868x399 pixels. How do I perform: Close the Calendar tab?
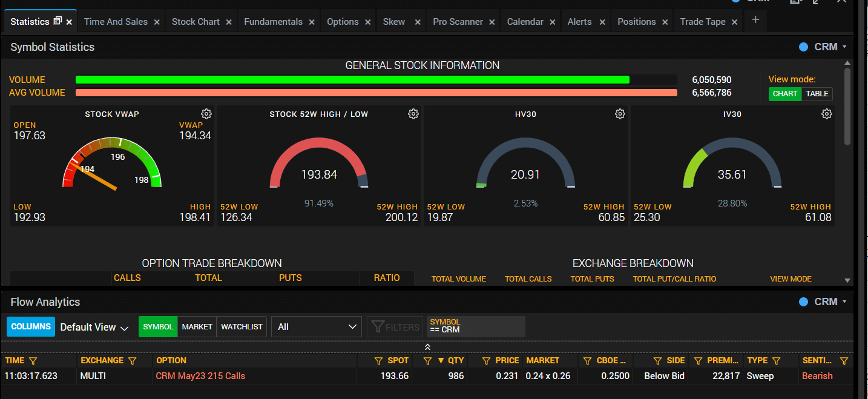click(553, 22)
